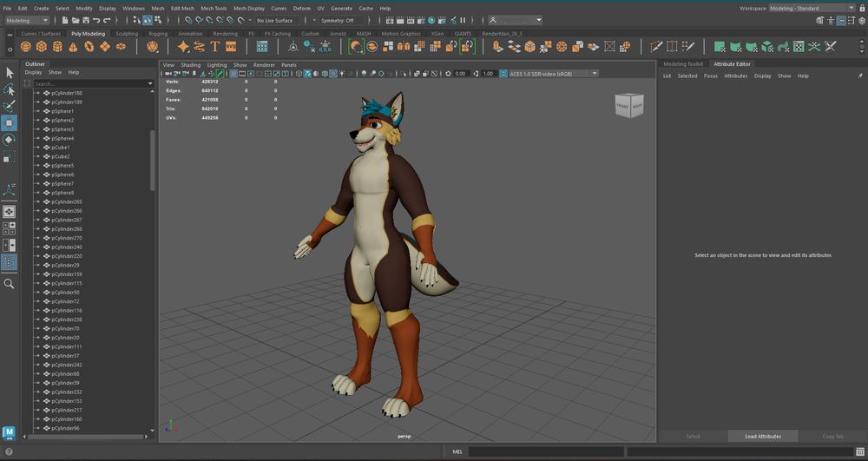The image size is (868, 461).
Task: Toggle the four-view layout button
Action: [x=10, y=228]
